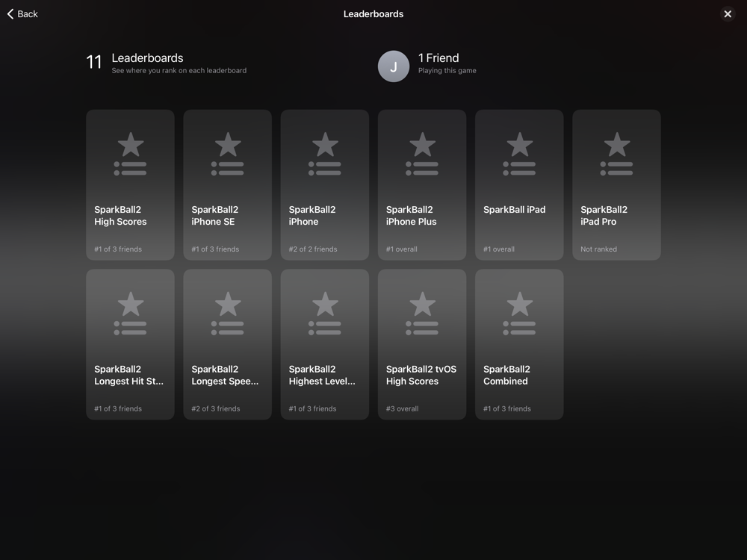Select 'SparkBall iPad' title text
Viewport: 747px width, 560px height.
[515, 210]
